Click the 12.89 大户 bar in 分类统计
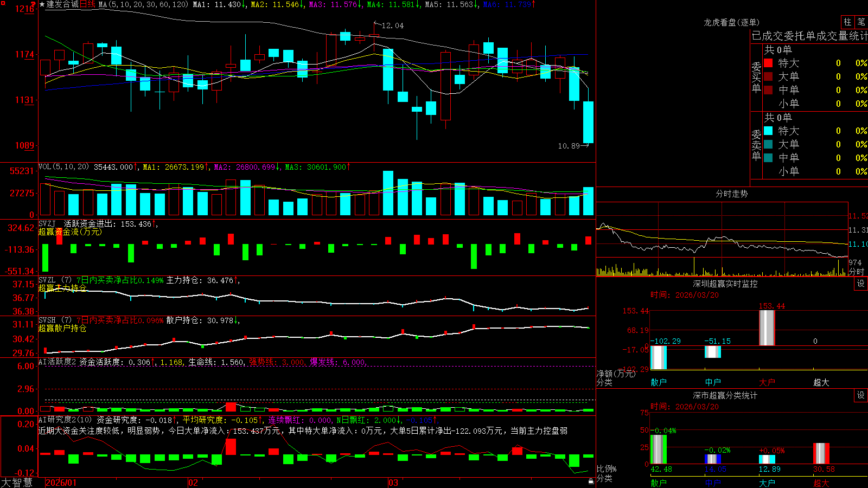 tap(767, 459)
